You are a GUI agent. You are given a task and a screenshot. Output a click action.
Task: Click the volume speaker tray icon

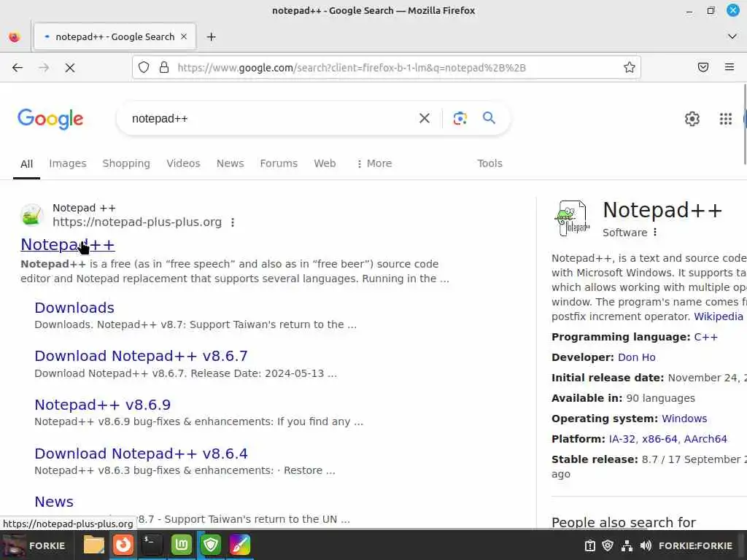pyautogui.click(x=646, y=545)
